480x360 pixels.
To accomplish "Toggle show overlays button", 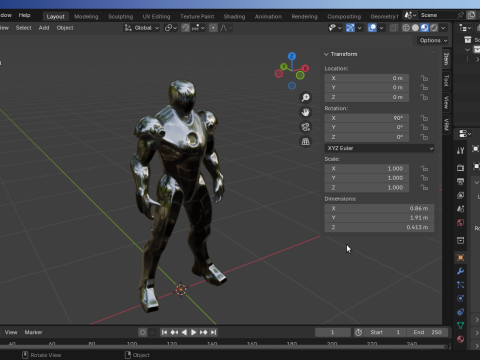I will click(372, 28).
